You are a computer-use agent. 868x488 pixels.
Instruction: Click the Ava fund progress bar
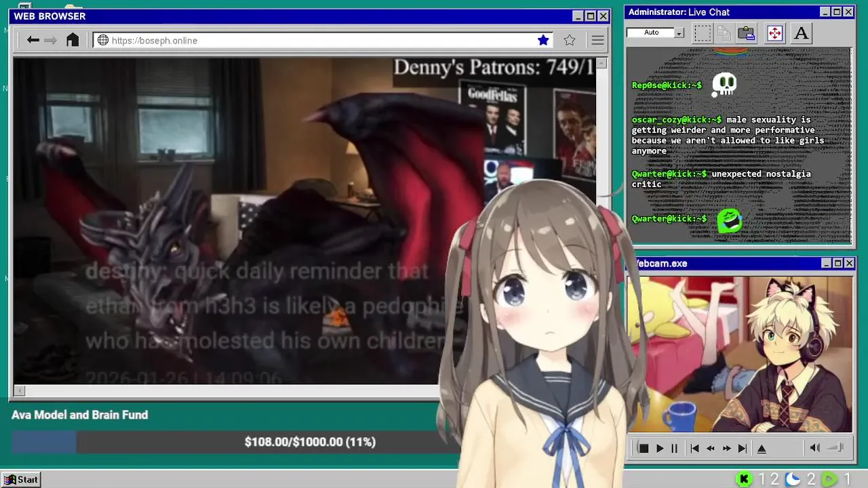coord(235,442)
